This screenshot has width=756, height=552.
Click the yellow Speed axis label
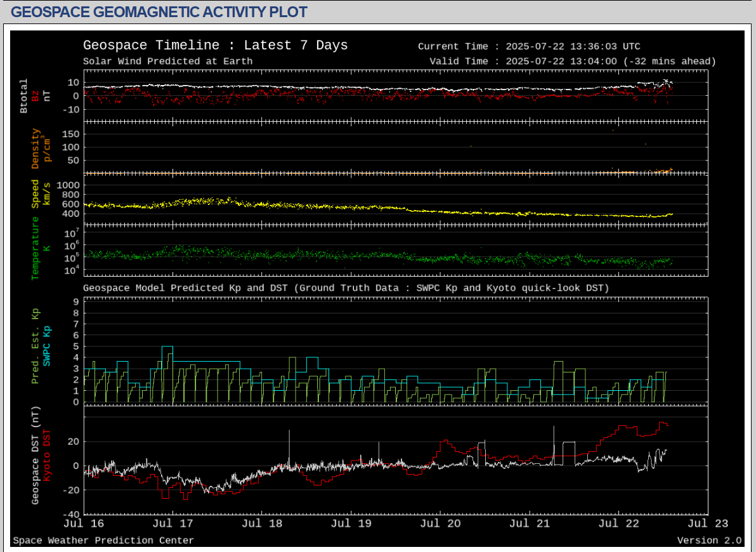36,194
